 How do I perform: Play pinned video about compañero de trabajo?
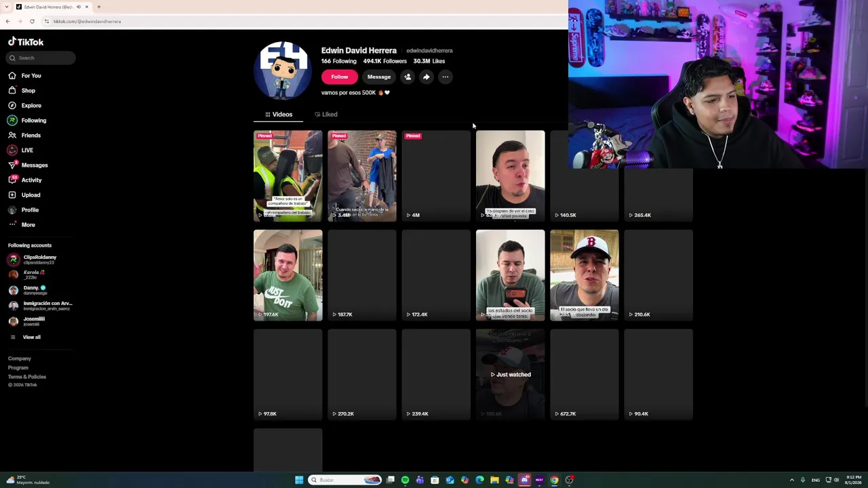[288, 176]
